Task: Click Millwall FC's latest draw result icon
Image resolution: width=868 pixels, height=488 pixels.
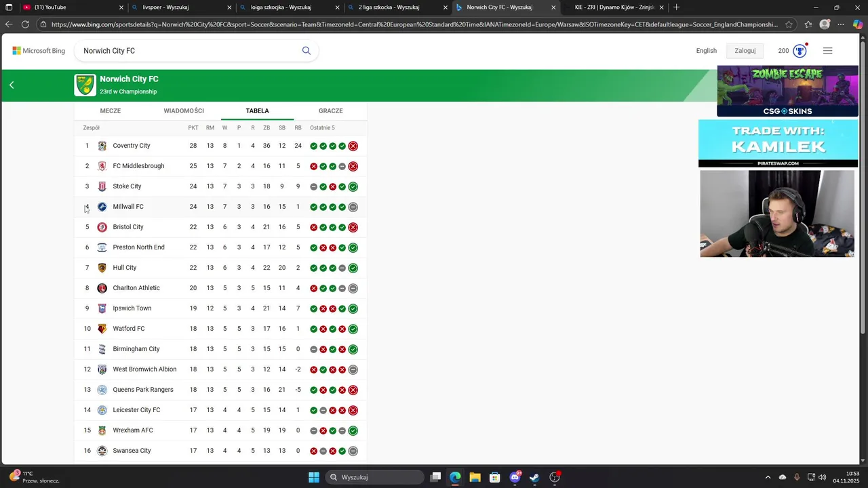Action: coord(353,207)
